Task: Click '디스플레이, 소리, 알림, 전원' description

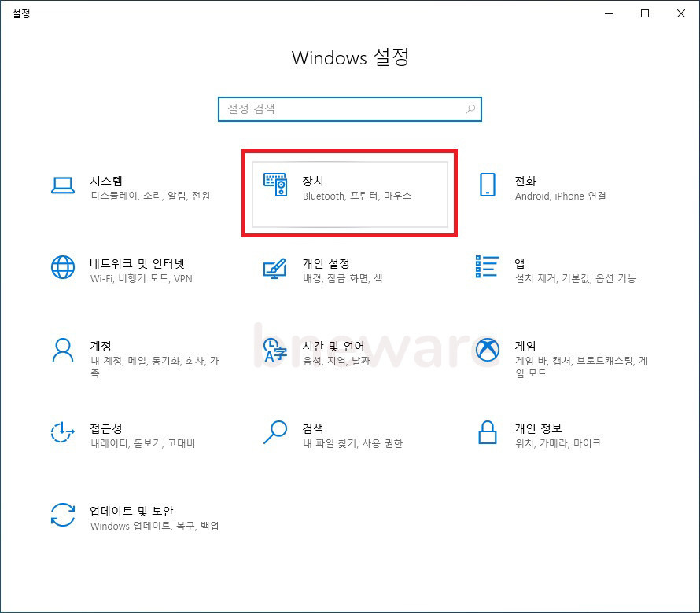Action: pyautogui.click(x=150, y=196)
